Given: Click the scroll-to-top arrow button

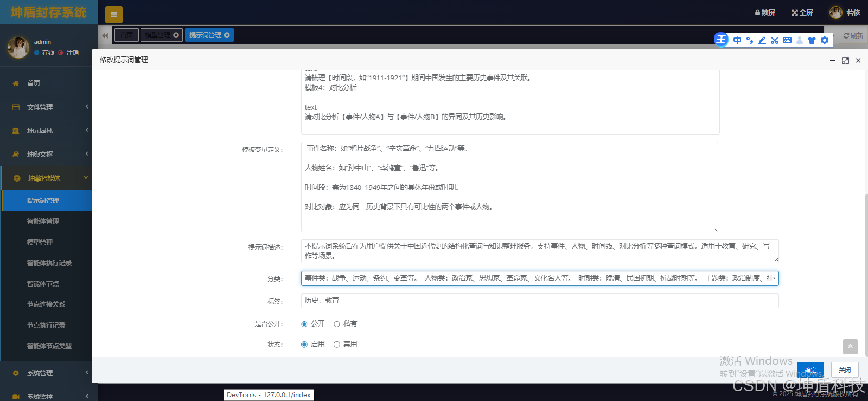Looking at the screenshot, I should 850,346.
